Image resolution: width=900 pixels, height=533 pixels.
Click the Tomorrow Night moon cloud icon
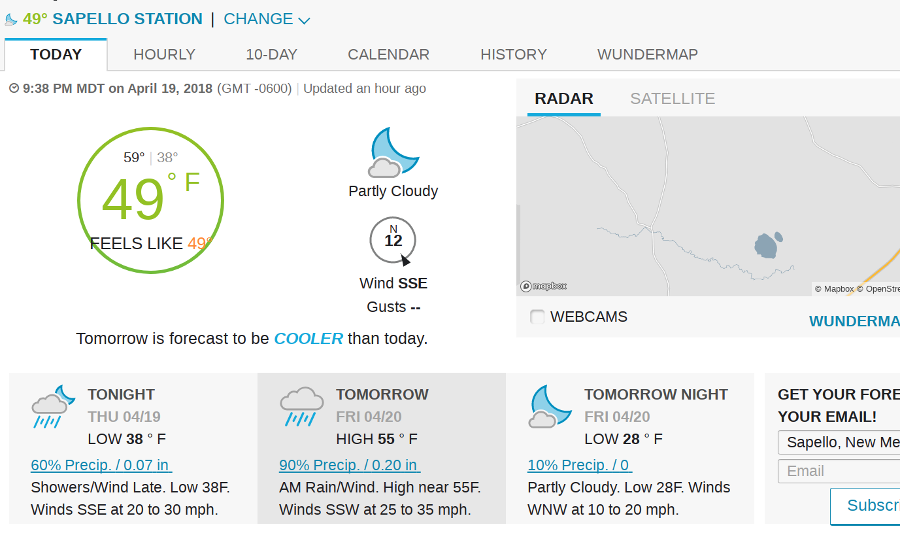click(x=549, y=407)
